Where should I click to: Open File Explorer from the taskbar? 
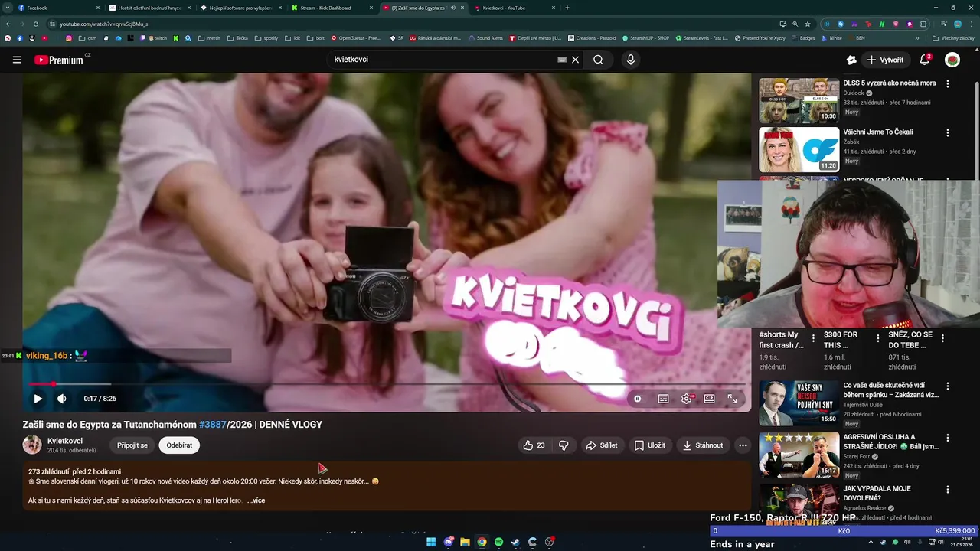tap(465, 542)
